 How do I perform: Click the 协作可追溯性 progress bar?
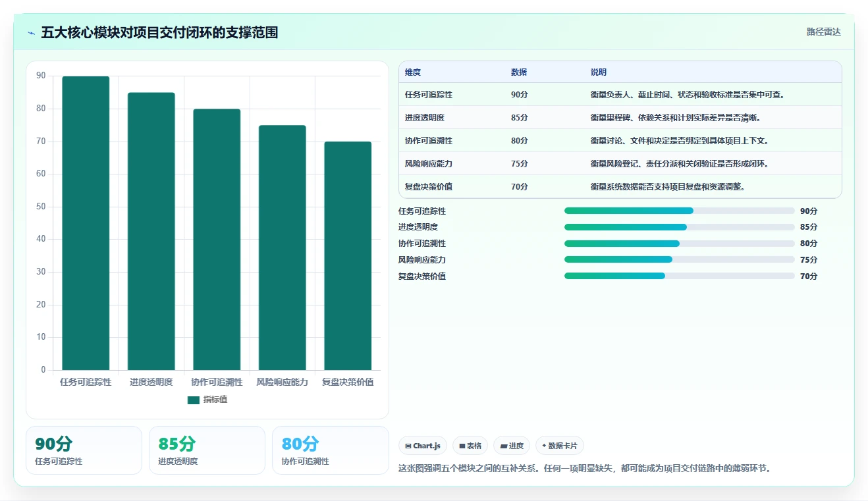coord(679,244)
